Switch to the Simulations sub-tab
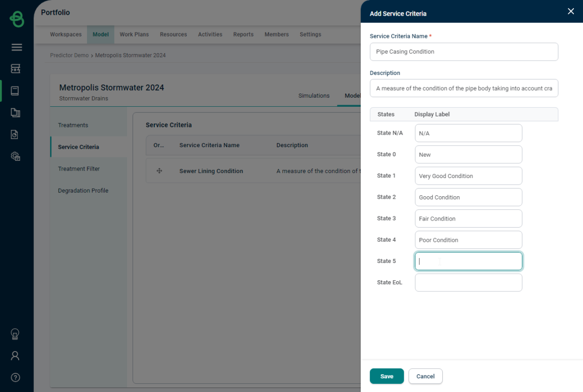The image size is (583, 392). (x=314, y=96)
